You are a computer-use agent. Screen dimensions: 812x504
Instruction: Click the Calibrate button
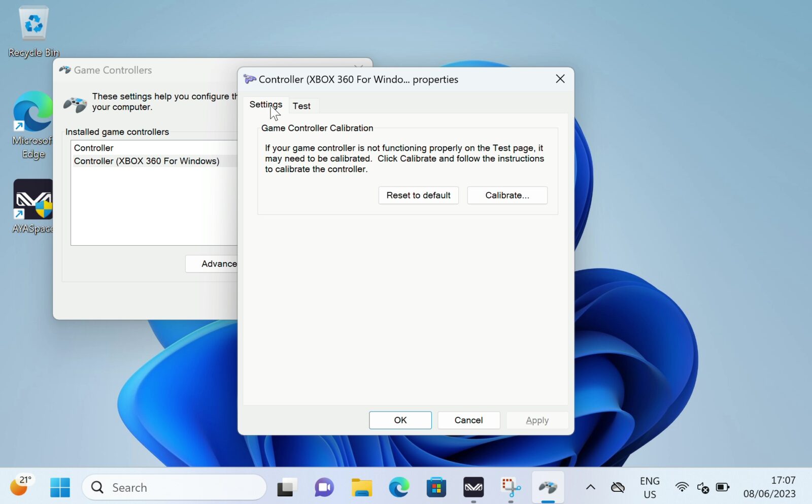[x=506, y=195]
